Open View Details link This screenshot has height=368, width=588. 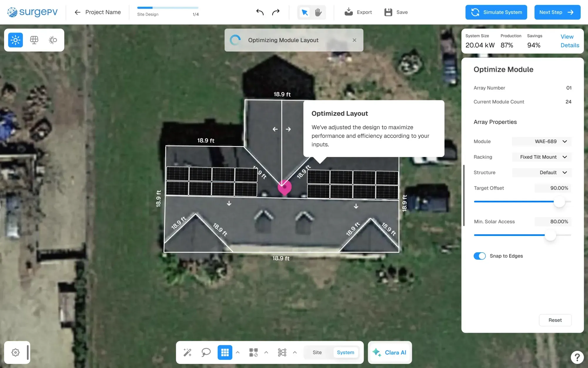click(x=569, y=41)
